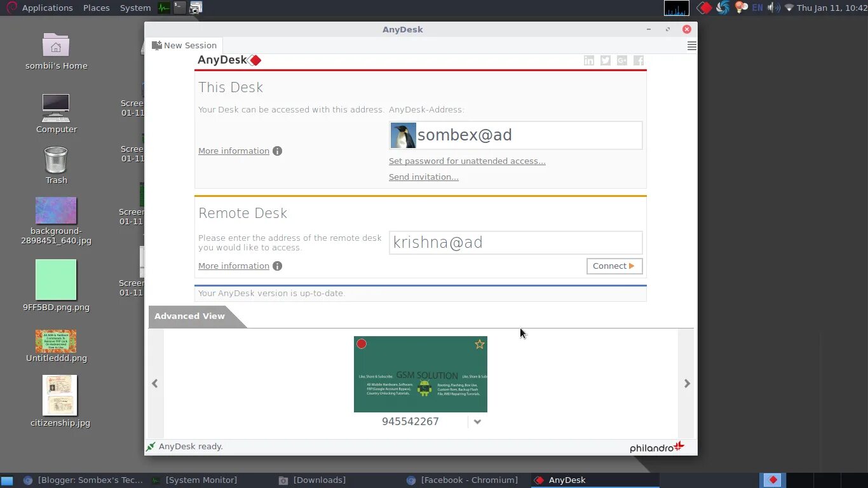The width and height of the screenshot is (868, 488).
Task: Open the AnyDesk hamburger menu
Action: [691, 46]
